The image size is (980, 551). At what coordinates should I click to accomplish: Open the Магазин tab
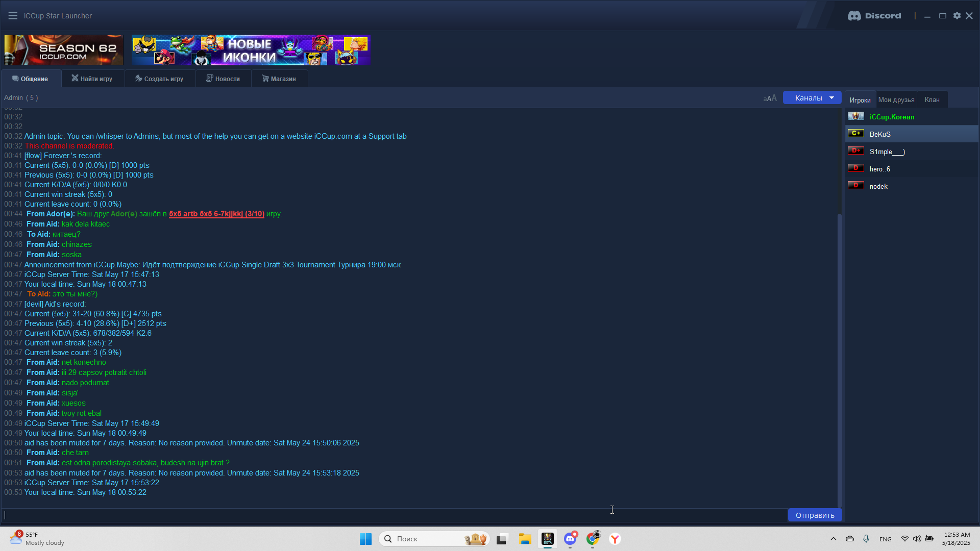click(x=279, y=79)
